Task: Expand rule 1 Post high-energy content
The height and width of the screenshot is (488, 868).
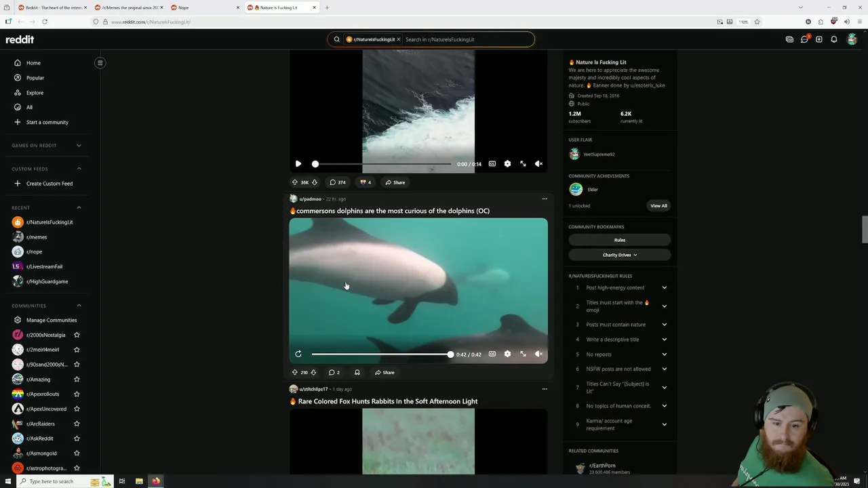Action: click(620, 288)
